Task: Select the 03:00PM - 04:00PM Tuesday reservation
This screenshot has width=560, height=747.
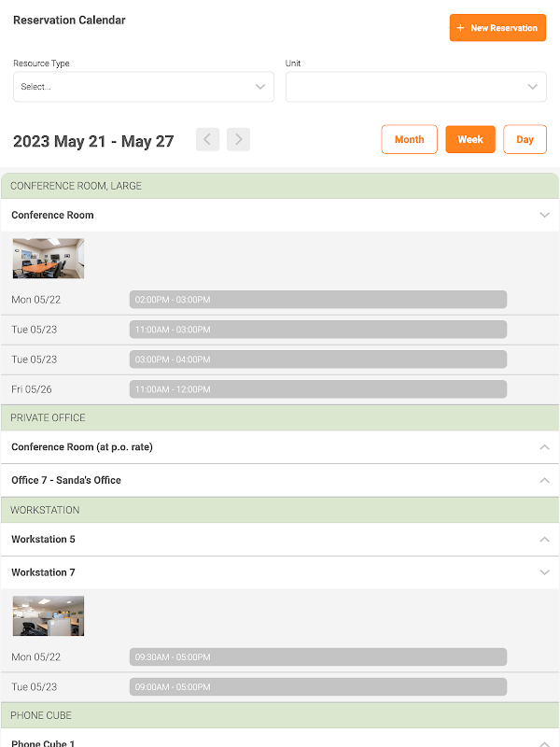Action: [x=318, y=359]
